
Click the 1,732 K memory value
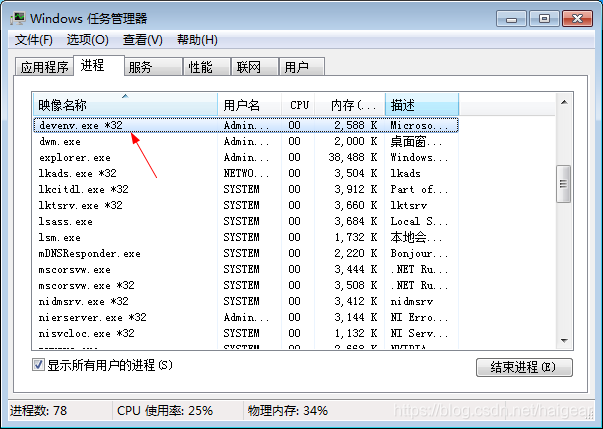[356, 238]
